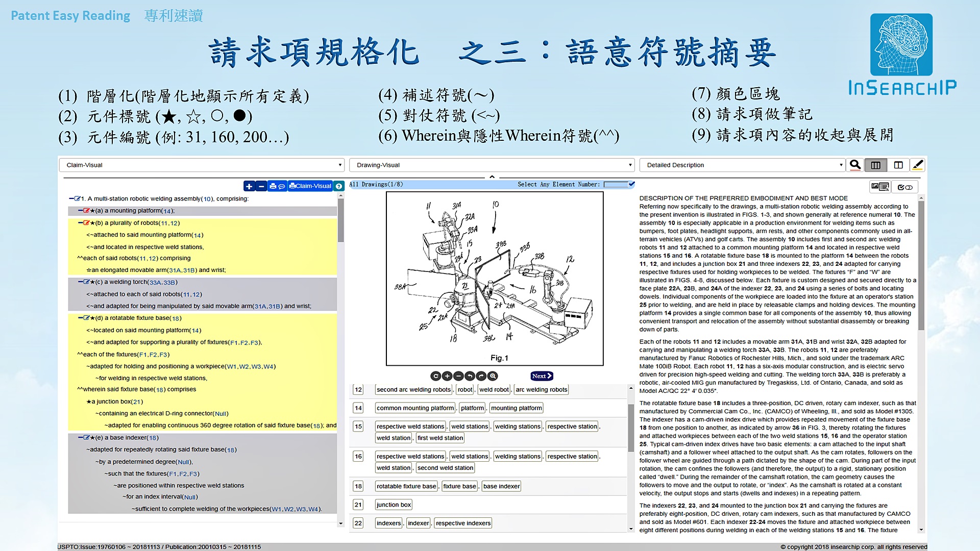Viewport: 980px width, 551px height.
Task: Activate the drawing magnifier
Action: pyautogui.click(x=493, y=376)
